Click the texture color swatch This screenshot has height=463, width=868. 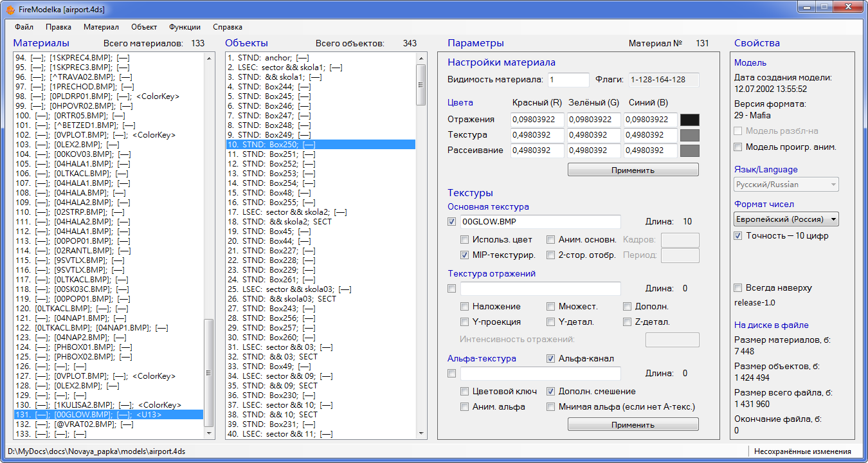tap(689, 135)
